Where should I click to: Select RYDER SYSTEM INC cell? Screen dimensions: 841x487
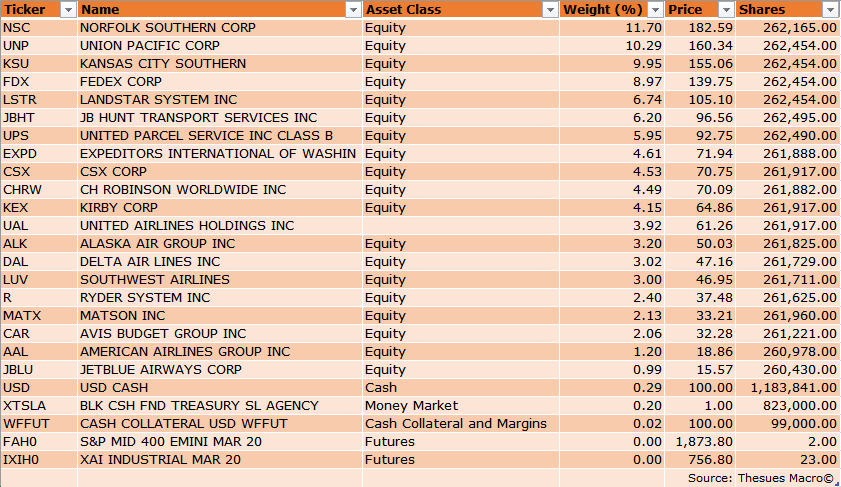coord(220,298)
